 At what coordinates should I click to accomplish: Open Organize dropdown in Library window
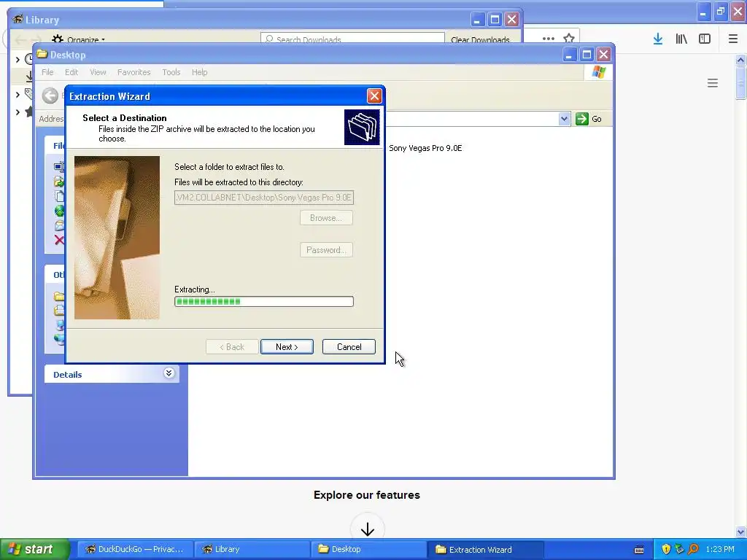(x=79, y=39)
